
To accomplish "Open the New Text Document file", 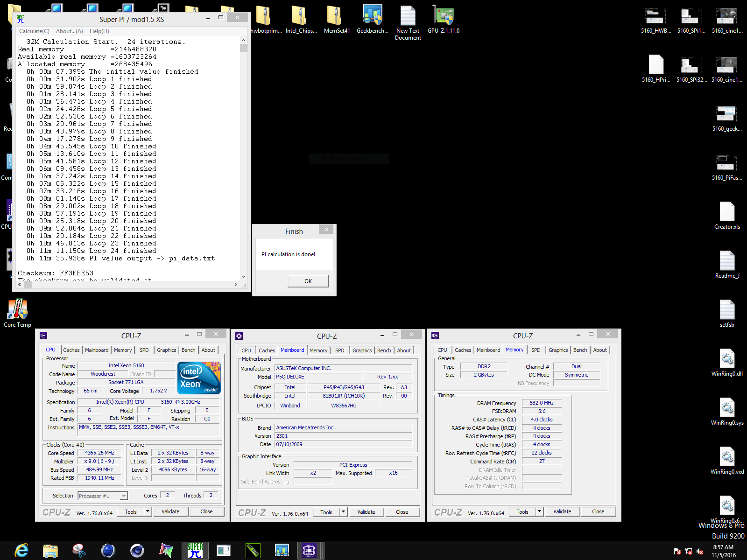I will pyautogui.click(x=408, y=22).
